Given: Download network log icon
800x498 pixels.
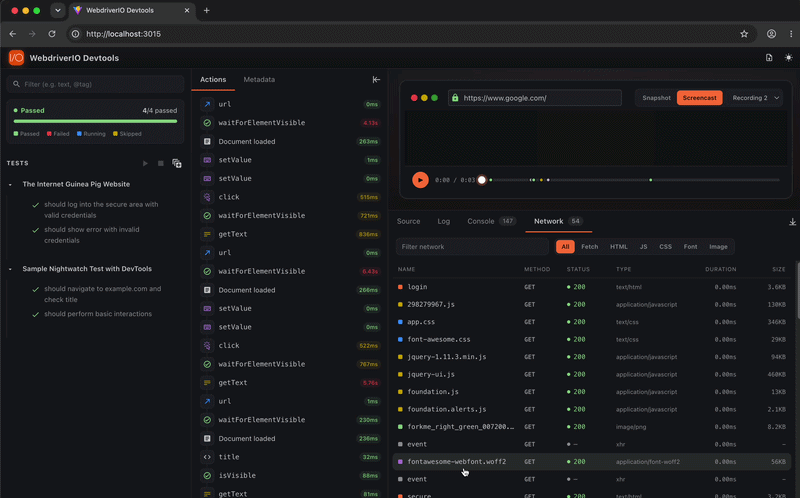Looking at the screenshot, I should pyautogui.click(x=792, y=221).
